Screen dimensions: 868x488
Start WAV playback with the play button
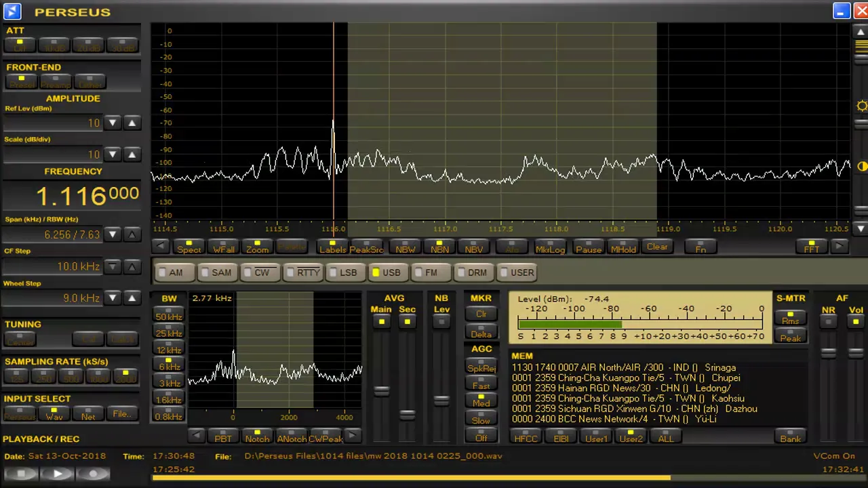57,474
